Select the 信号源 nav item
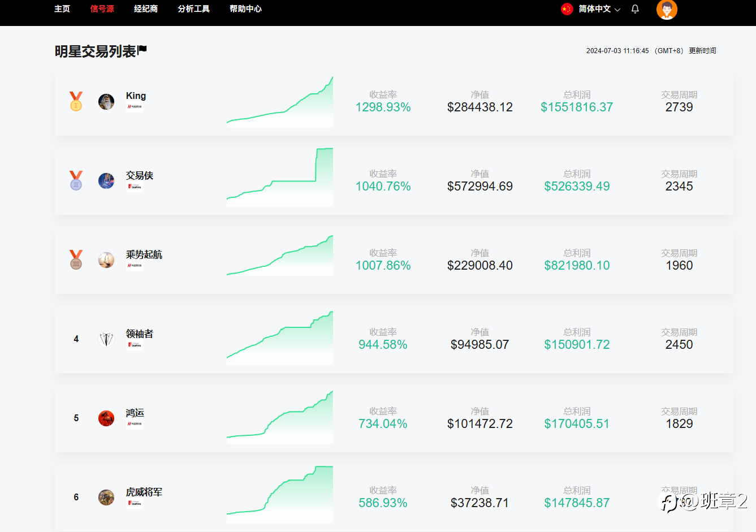The image size is (756, 532). click(x=102, y=9)
